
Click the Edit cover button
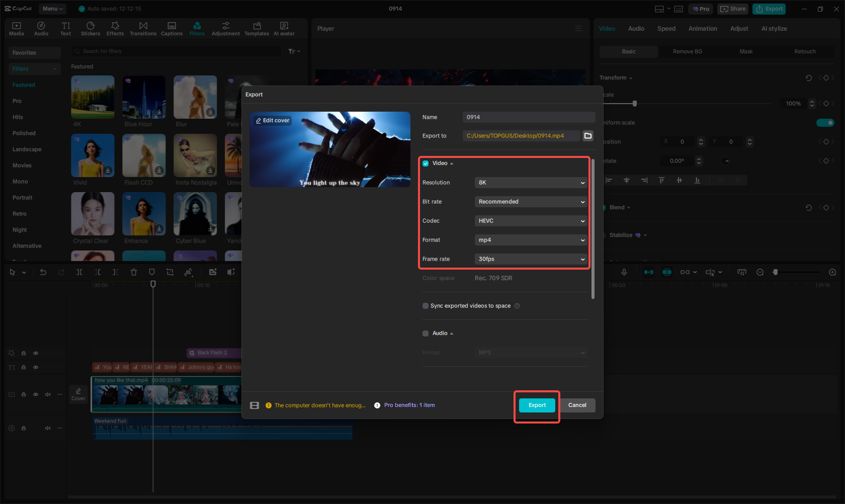tap(272, 120)
